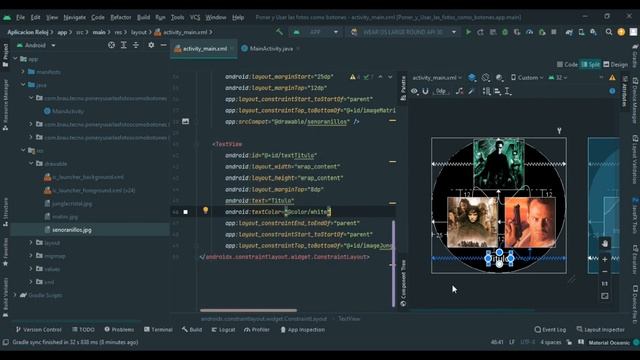
Task: Click the Search Everywhere magnifier icon
Action: [609, 32]
